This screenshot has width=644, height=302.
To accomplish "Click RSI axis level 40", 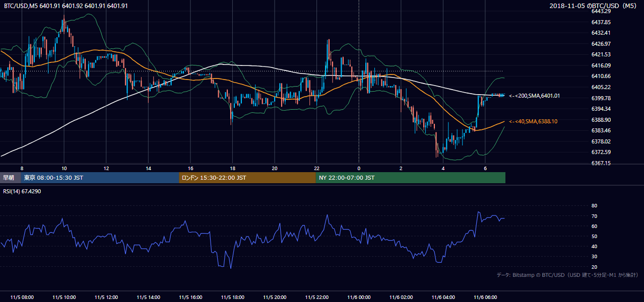I will (x=594, y=246).
